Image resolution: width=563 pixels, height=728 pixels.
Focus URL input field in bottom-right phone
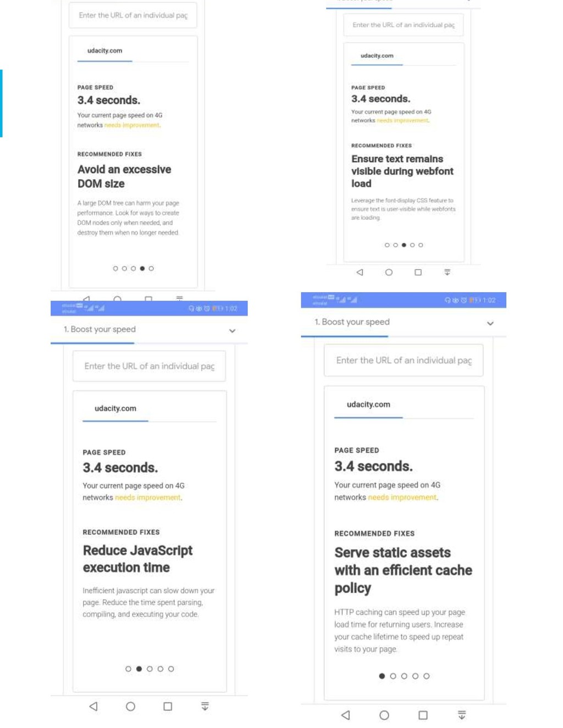click(x=404, y=360)
